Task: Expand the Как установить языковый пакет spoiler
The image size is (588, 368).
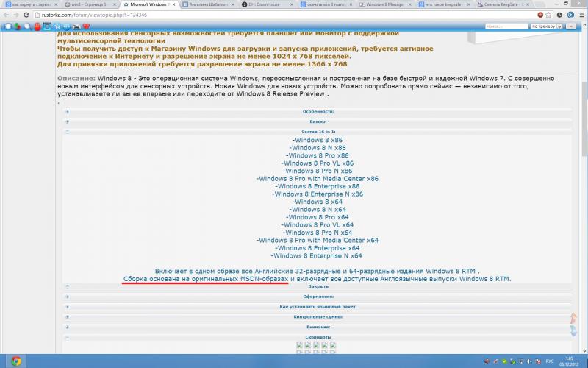Action: pyautogui.click(x=318, y=307)
